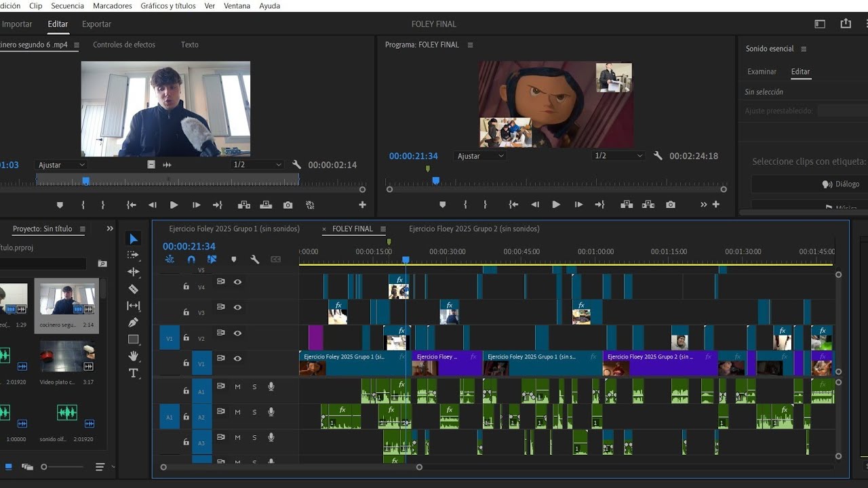Hide video track V2 with eye icon

237,333
